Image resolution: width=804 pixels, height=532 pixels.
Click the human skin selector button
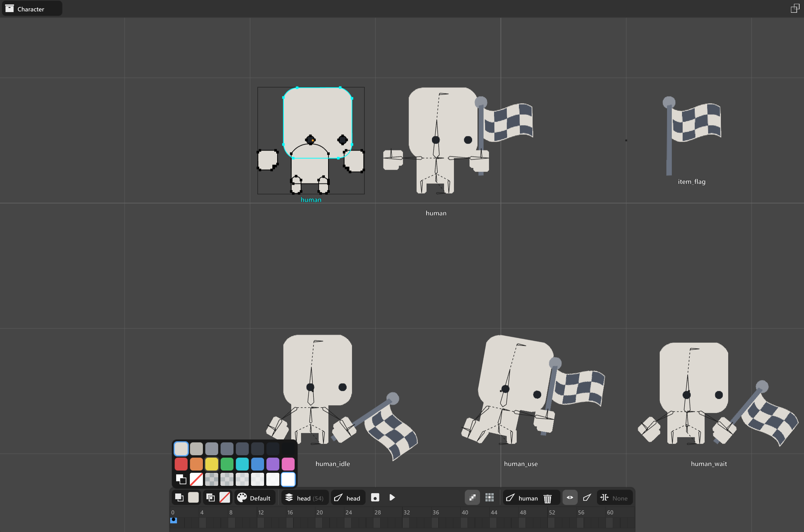[x=528, y=498]
